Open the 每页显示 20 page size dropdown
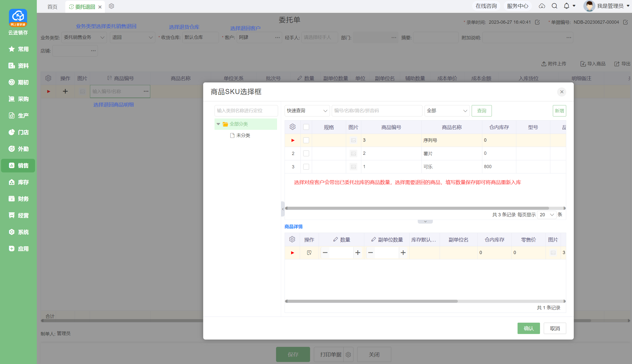This screenshot has height=364, width=632. click(547, 215)
